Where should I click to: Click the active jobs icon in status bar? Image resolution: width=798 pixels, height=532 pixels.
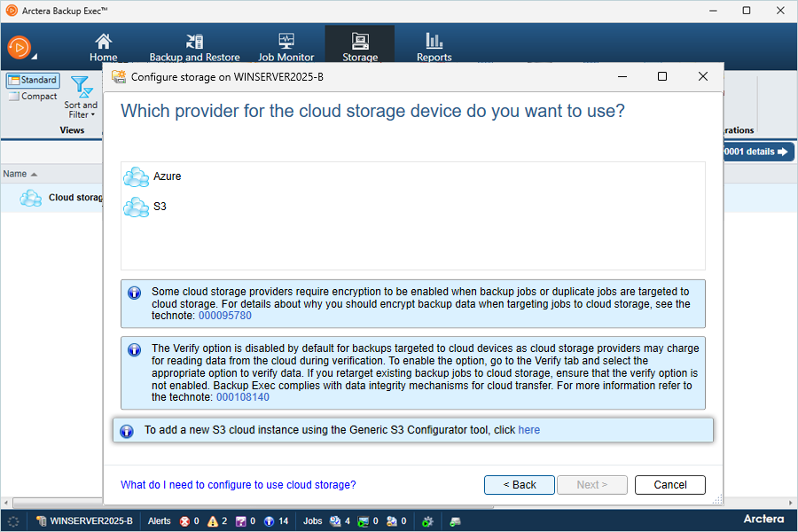[335, 521]
